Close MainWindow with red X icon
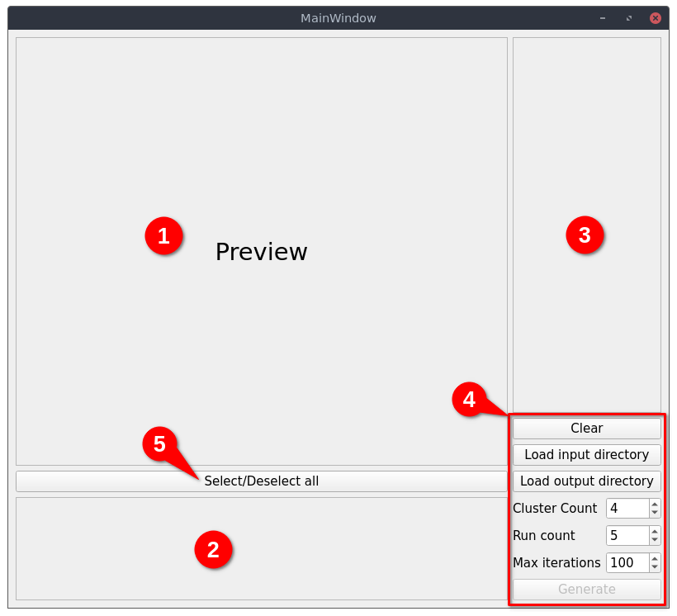 click(655, 18)
